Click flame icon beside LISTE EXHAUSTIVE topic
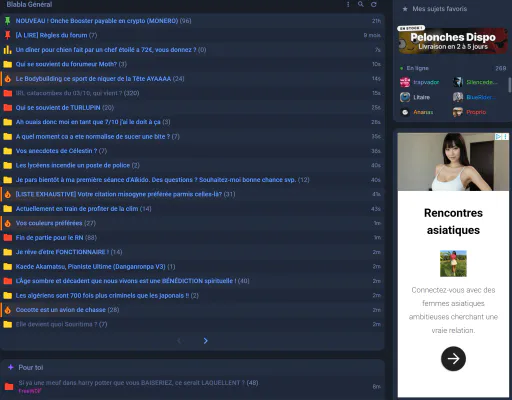The height and width of the screenshot is (400, 512). [x=7, y=194]
